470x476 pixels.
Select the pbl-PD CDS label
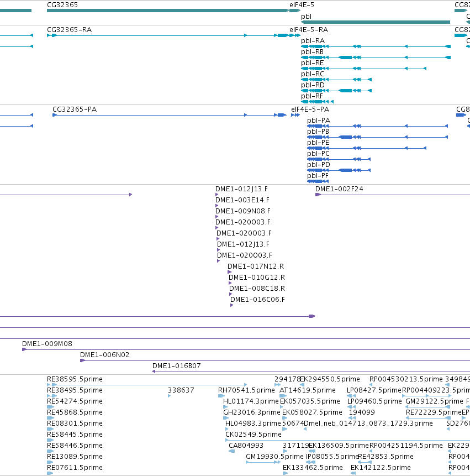pyautogui.click(x=318, y=165)
